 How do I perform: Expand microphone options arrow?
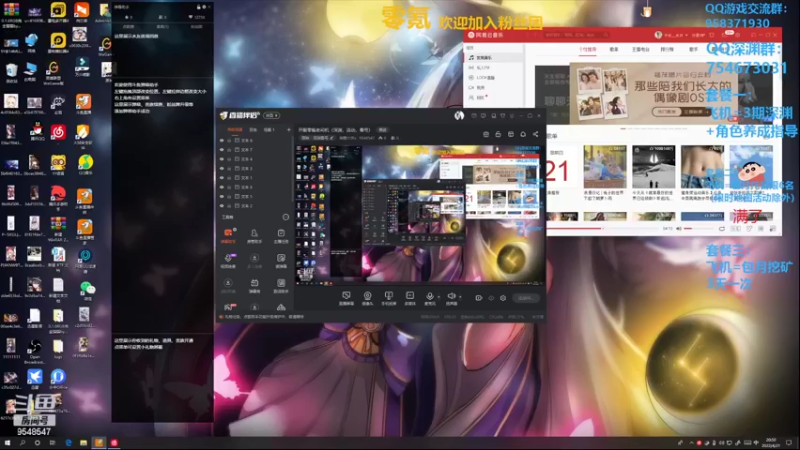(439, 296)
